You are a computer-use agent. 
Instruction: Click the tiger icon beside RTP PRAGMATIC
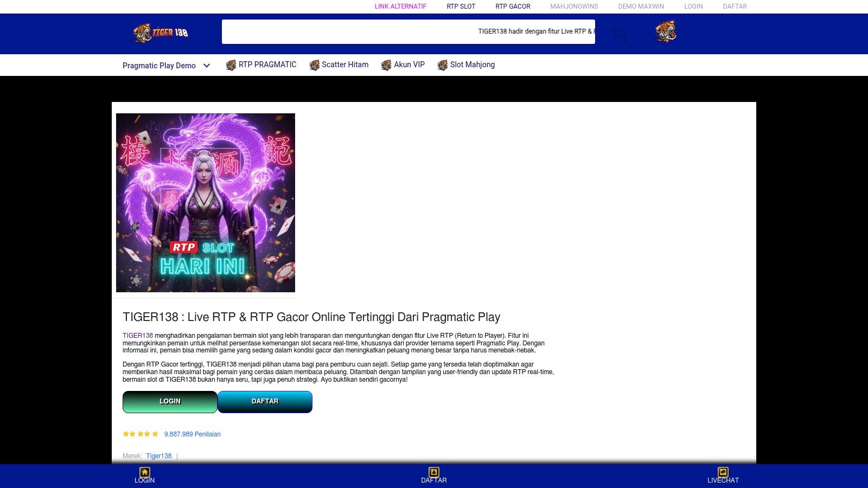231,65
